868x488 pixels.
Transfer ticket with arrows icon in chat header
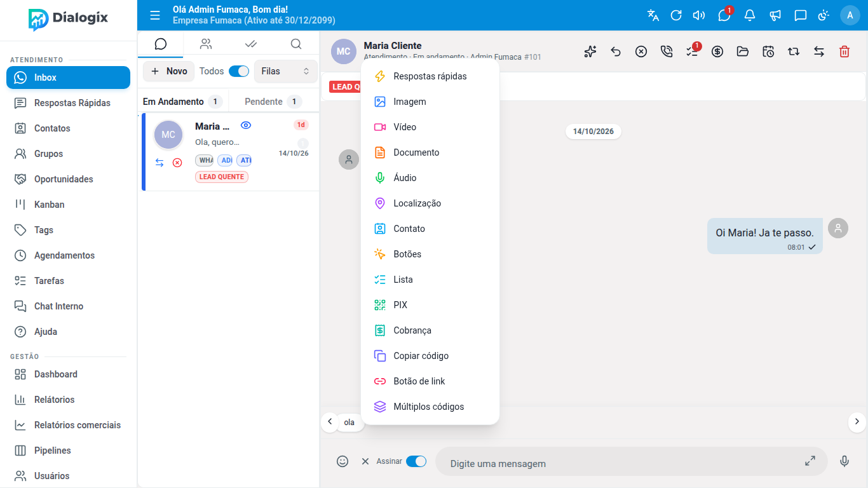[819, 51]
